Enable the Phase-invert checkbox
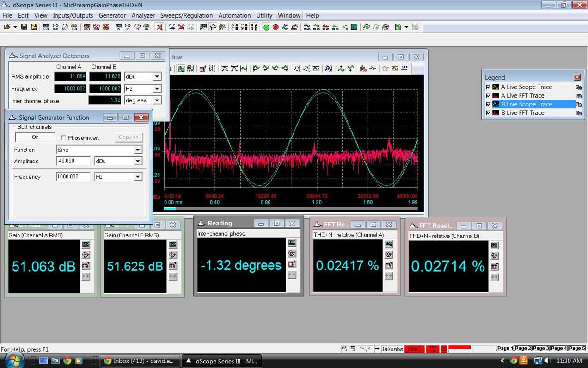Screen dimensions: 588x368 [x=63, y=137]
